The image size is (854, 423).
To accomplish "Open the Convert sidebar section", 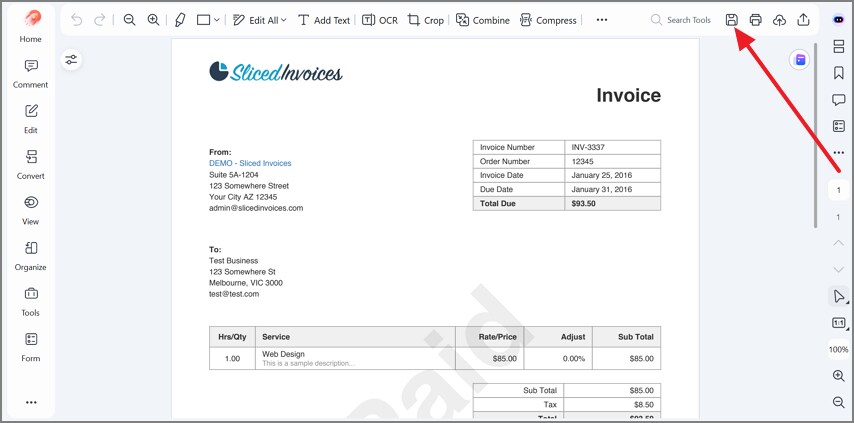I will coord(30,165).
